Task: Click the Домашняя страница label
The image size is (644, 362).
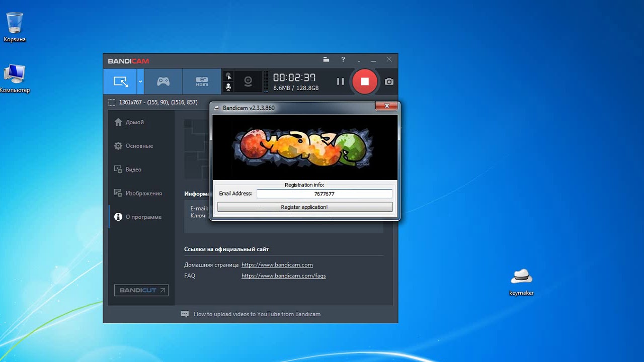Action: click(211, 265)
